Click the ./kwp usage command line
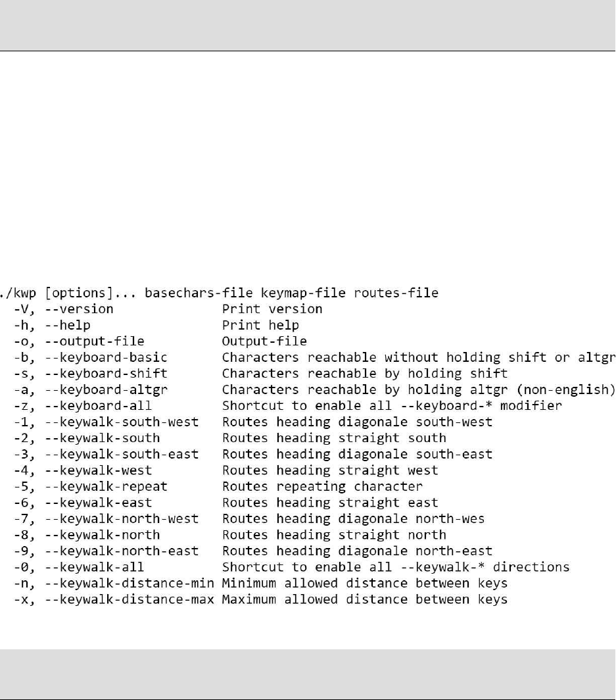Viewport: 616px width, 700px height. point(220,293)
